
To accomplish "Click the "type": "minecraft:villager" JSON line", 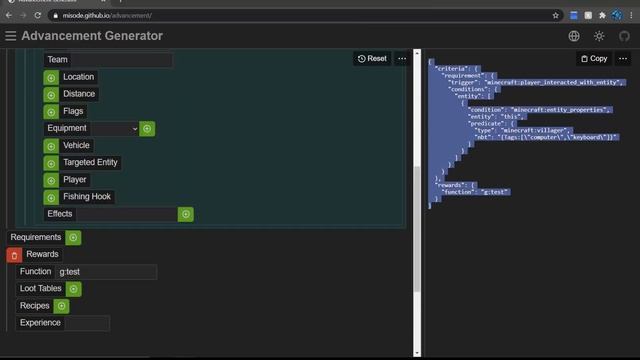I will tap(524, 130).
